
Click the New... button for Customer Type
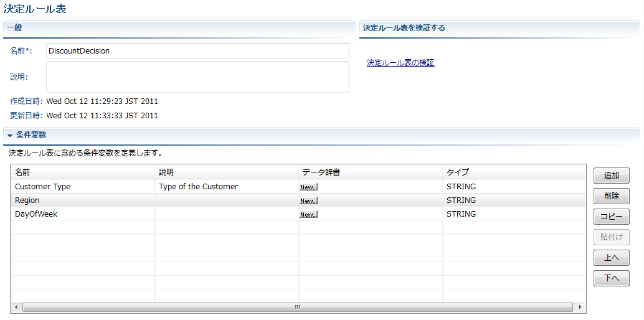(308, 187)
